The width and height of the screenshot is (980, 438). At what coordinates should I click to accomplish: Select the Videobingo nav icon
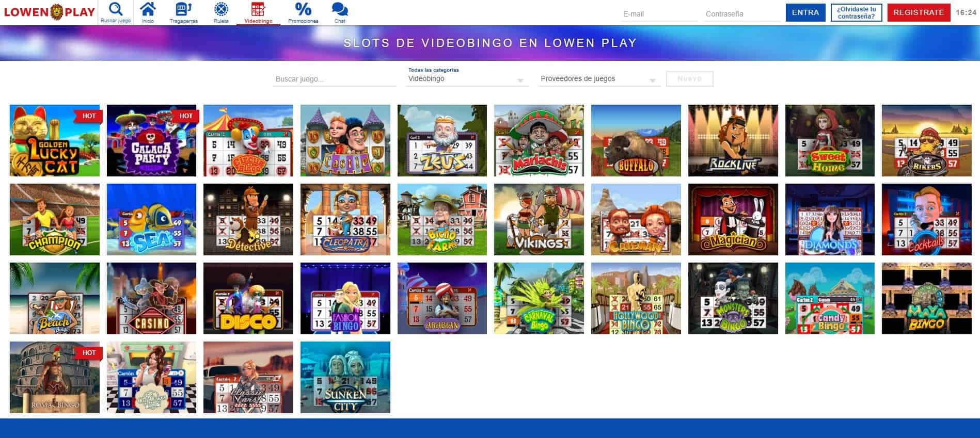[258, 9]
